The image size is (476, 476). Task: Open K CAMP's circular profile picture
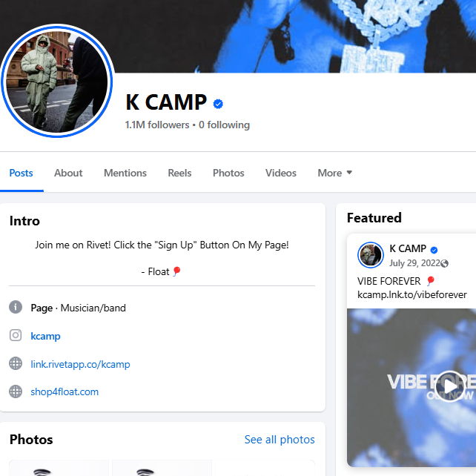pos(57,81)
